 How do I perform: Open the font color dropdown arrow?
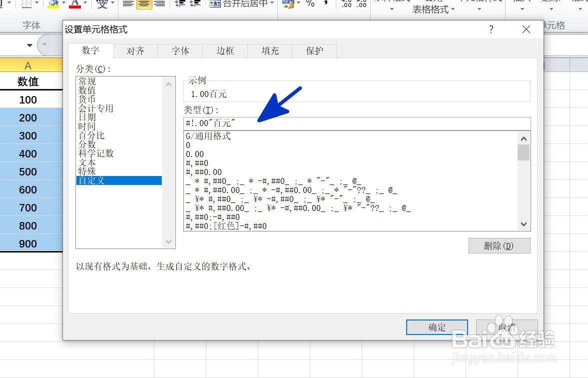85,3
